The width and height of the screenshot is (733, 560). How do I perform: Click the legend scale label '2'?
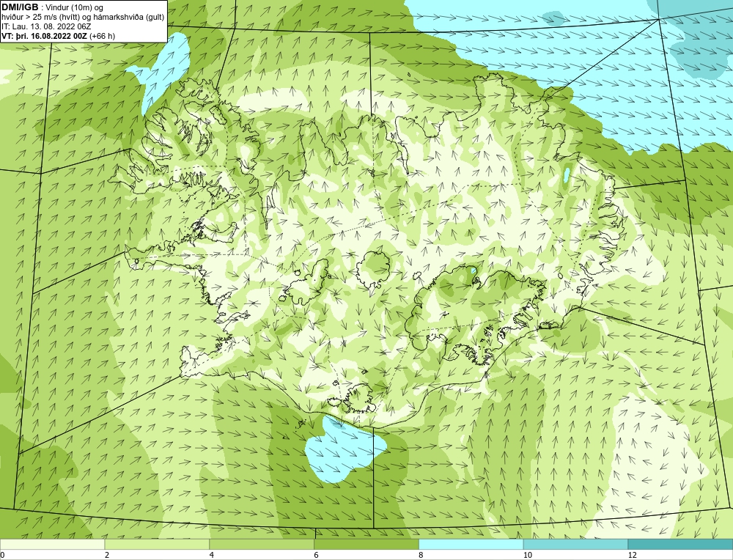click(107, 556)
